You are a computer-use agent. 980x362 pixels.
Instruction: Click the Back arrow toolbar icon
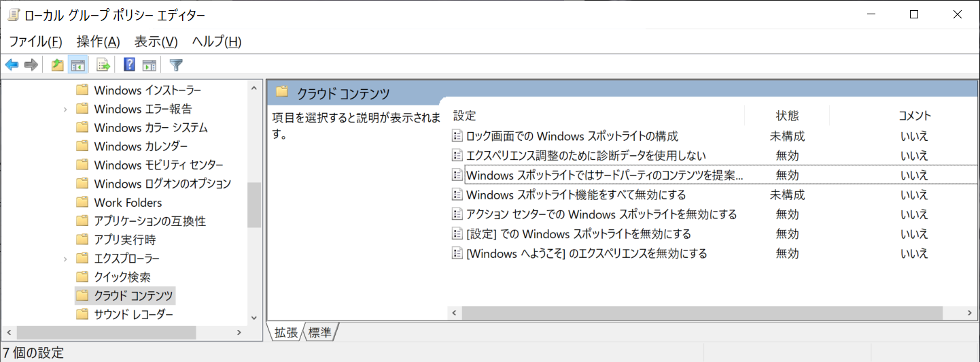tap(12, 65)
